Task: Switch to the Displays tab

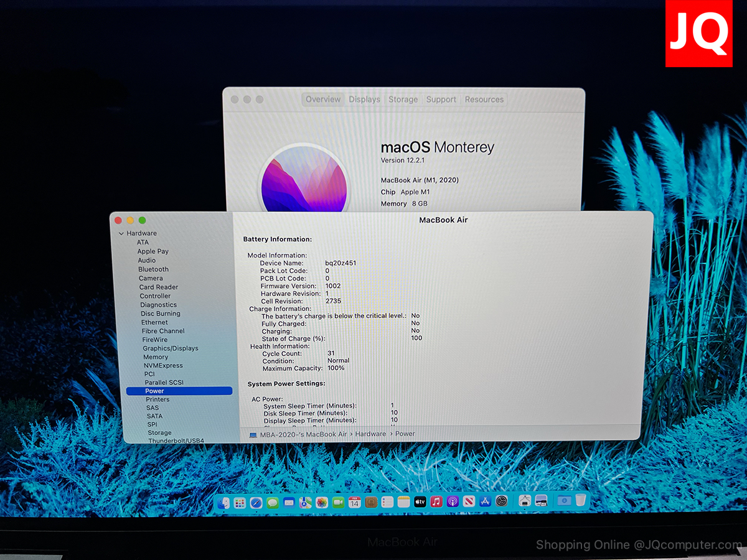Action: tap(364, 100)
